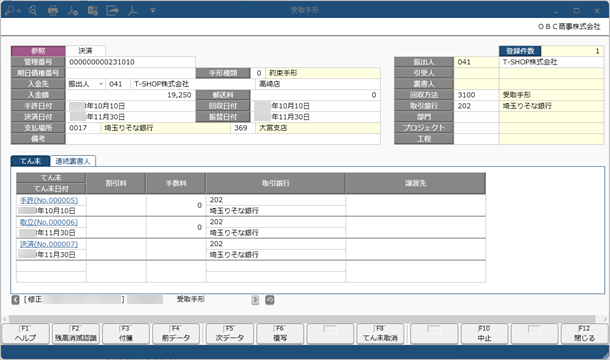Click the 引受人 code field
610x360 pixels.
pyautogui.click(x=476, y=73)
